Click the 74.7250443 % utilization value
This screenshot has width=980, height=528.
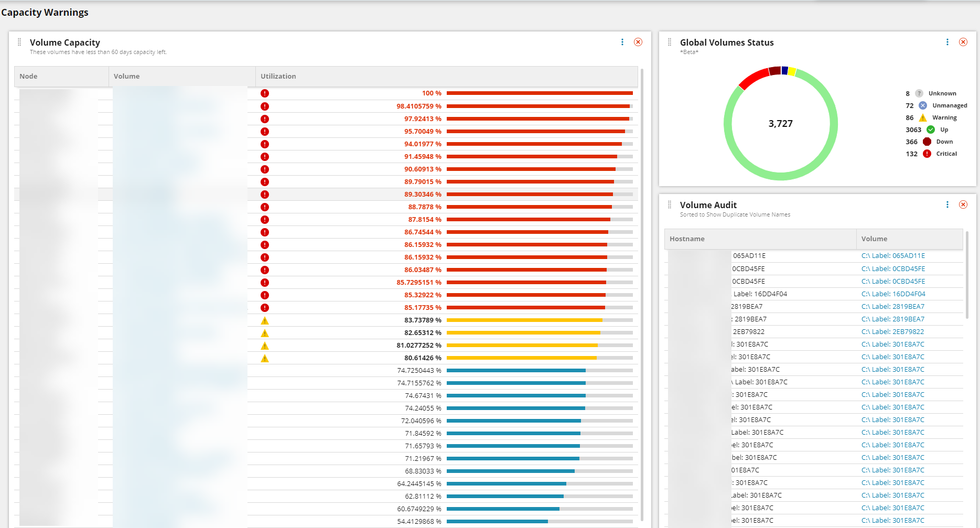419,371
